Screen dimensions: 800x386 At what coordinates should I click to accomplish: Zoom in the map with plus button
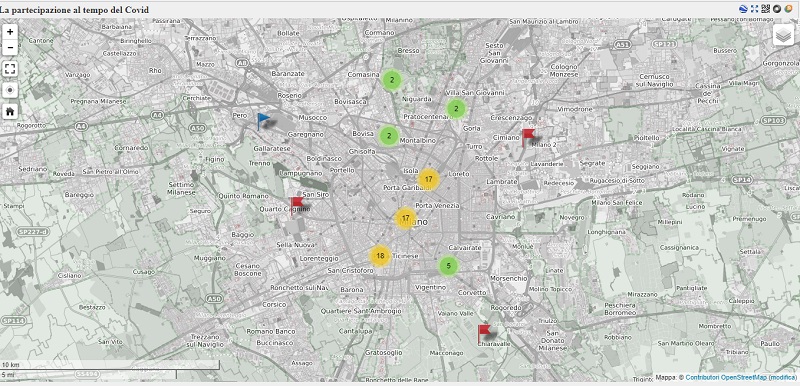point(10,32)
